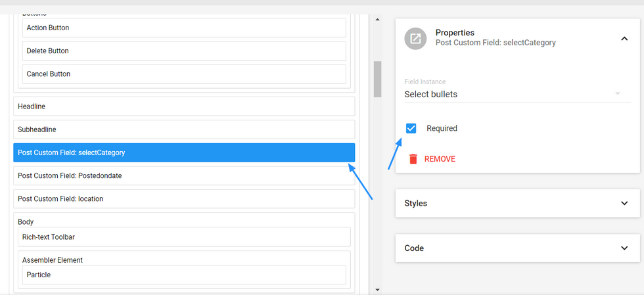Screen dimensions: 644x295
Task: Select the Cancel Button element
Action: (x=184, y=74)
